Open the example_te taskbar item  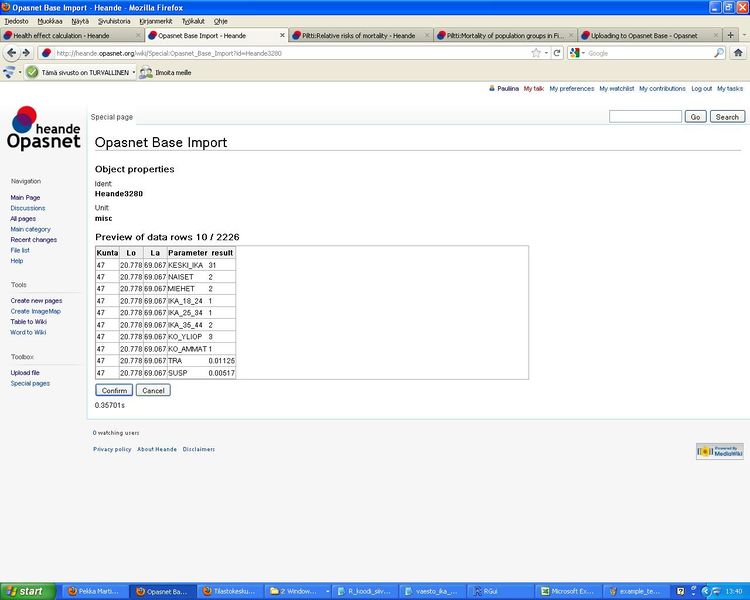(635, 591)
